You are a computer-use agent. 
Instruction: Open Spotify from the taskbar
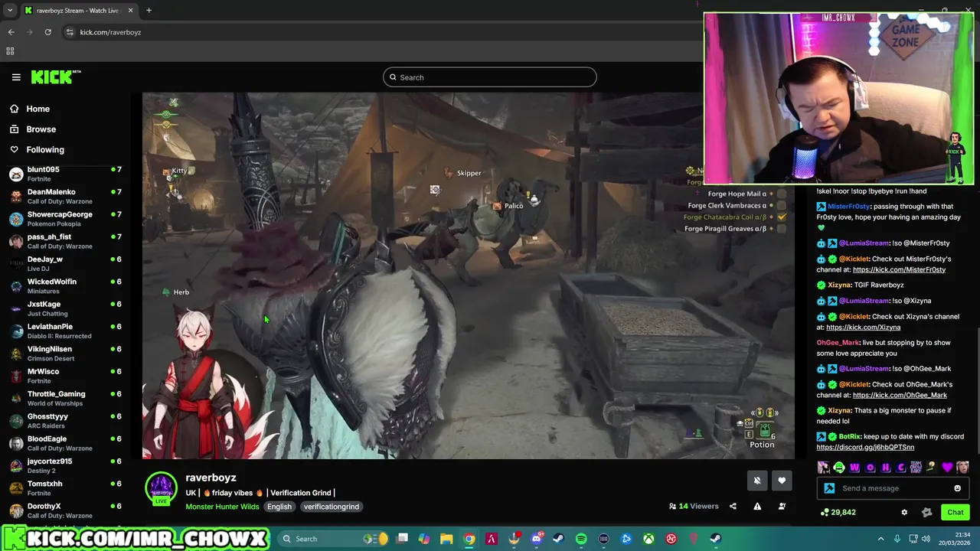pyautogui.click(x=581, y=539)
